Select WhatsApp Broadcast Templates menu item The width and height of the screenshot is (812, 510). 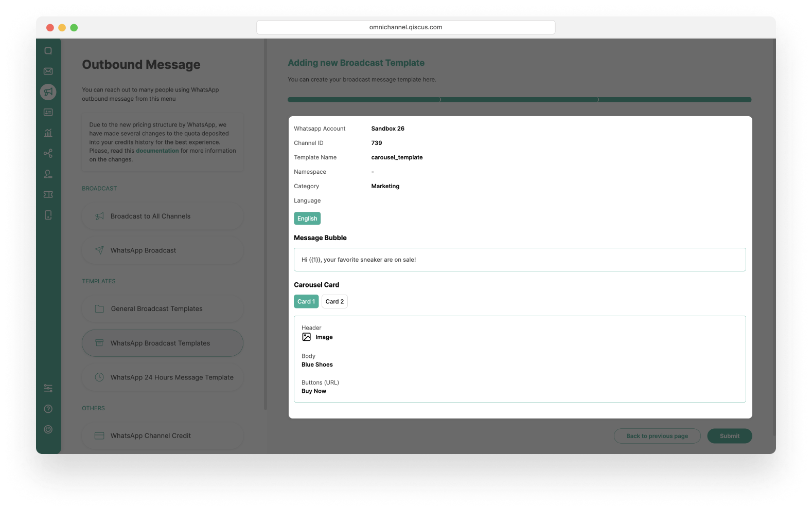(163, 343)
